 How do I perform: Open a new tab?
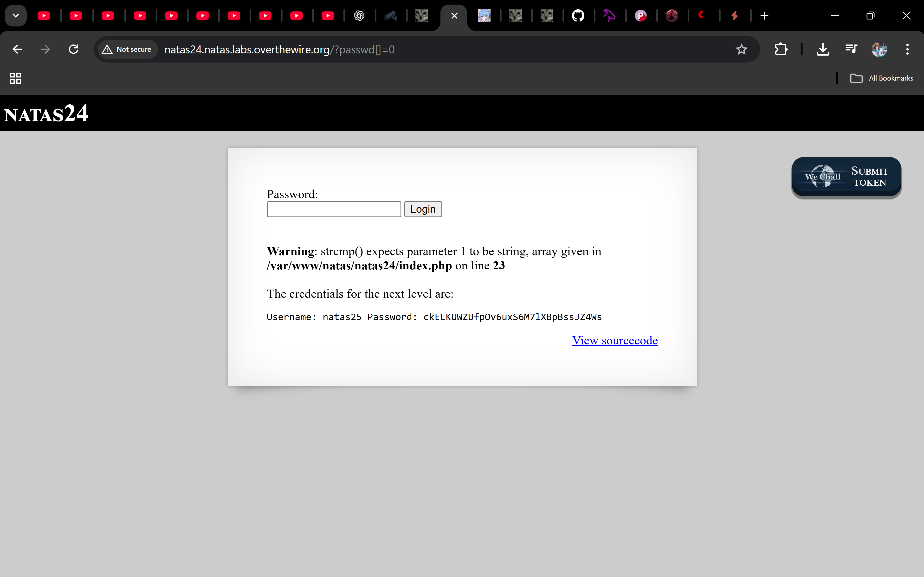pyautogui.click(x=764, y=16)
